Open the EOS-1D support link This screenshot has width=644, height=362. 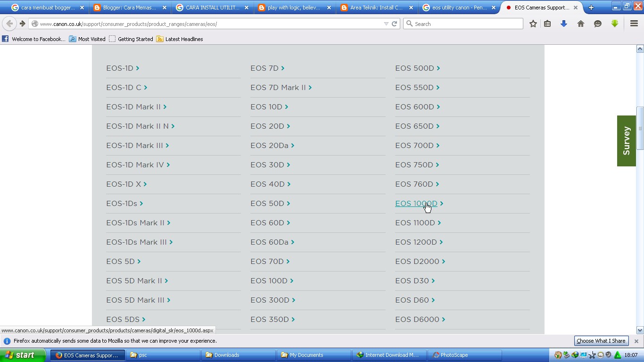click(x=123, y=68)
